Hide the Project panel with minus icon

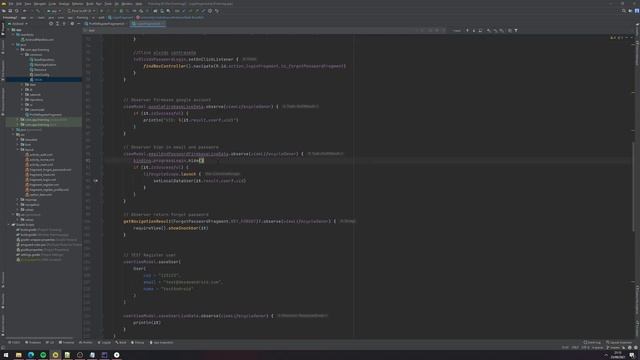[78, 24]
